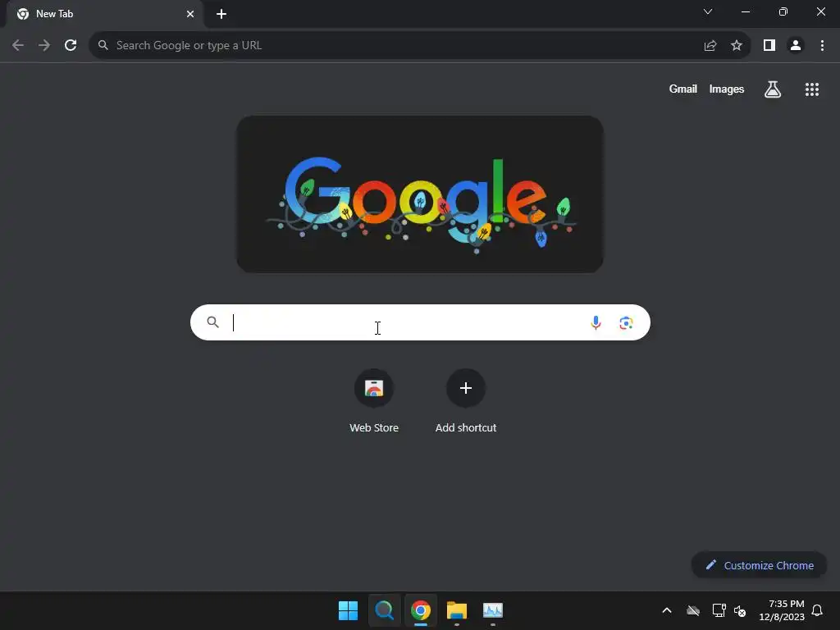Open File Explorer from taskbar
Image resolution: width=840 pixels, height=630 pixels.
point(457,610)
